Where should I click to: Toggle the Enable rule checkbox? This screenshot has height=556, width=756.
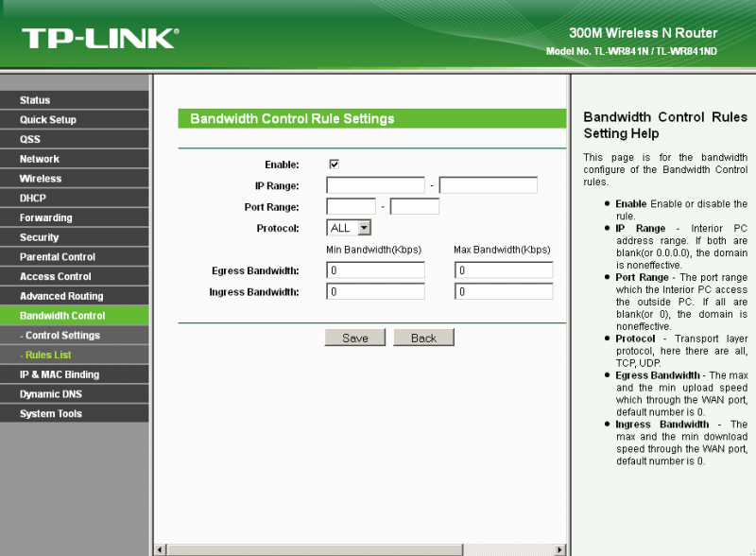334,165
